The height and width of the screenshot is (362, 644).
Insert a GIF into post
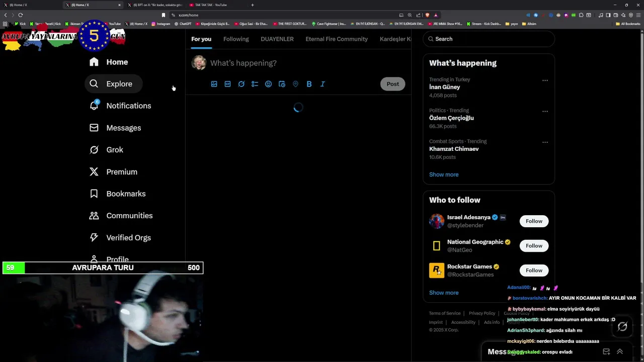pos(228,84)
